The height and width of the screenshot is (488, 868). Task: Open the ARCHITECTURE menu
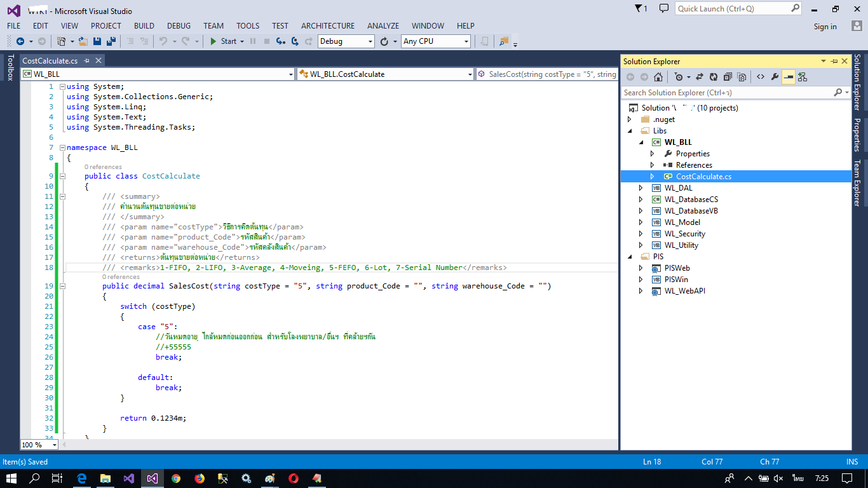[x=328, y=26]
